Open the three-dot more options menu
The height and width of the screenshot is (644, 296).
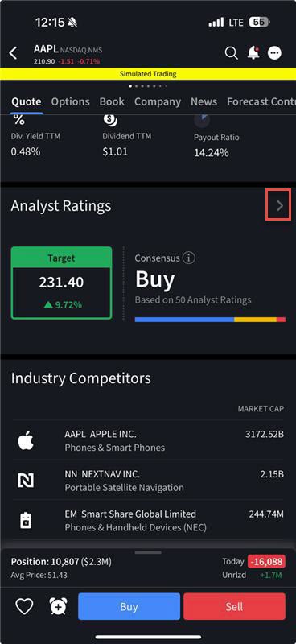(x=274, y=53)
